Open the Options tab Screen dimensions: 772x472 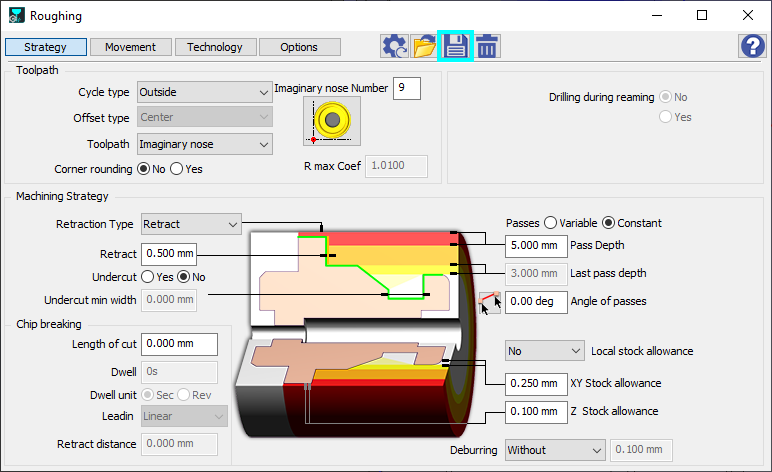(299, 47)
